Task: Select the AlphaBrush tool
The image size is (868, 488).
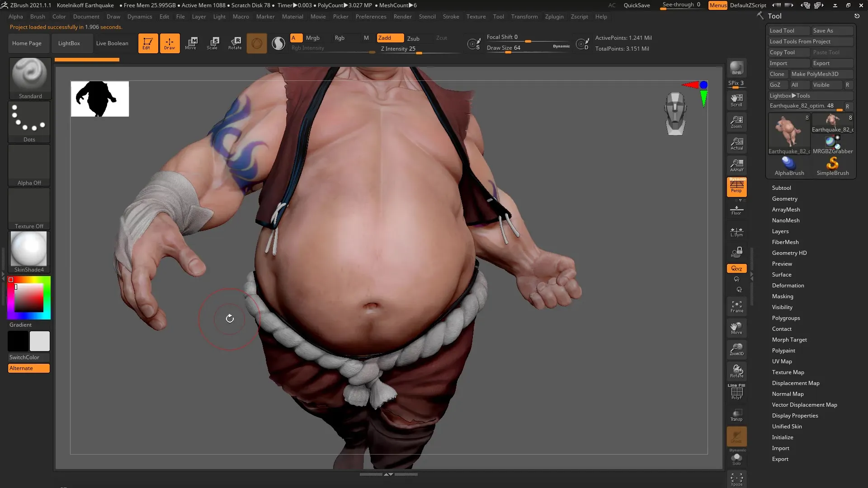Action: 789,166
